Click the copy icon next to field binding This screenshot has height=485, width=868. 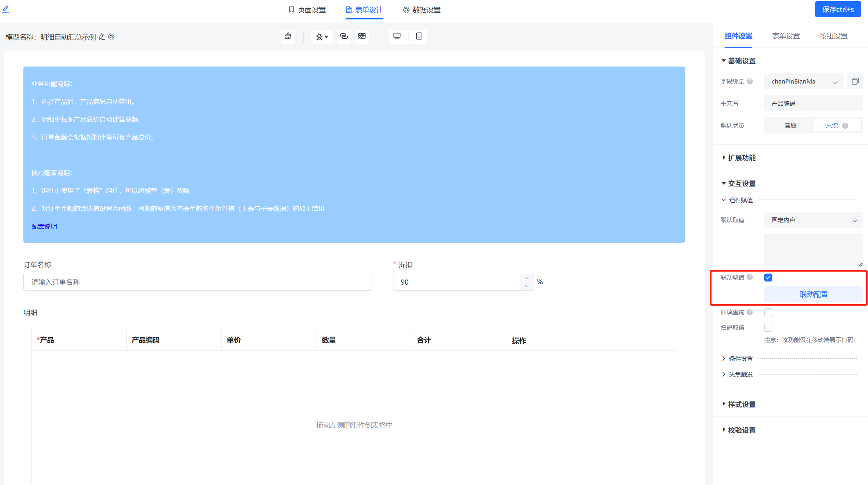[x=855, y=82]
